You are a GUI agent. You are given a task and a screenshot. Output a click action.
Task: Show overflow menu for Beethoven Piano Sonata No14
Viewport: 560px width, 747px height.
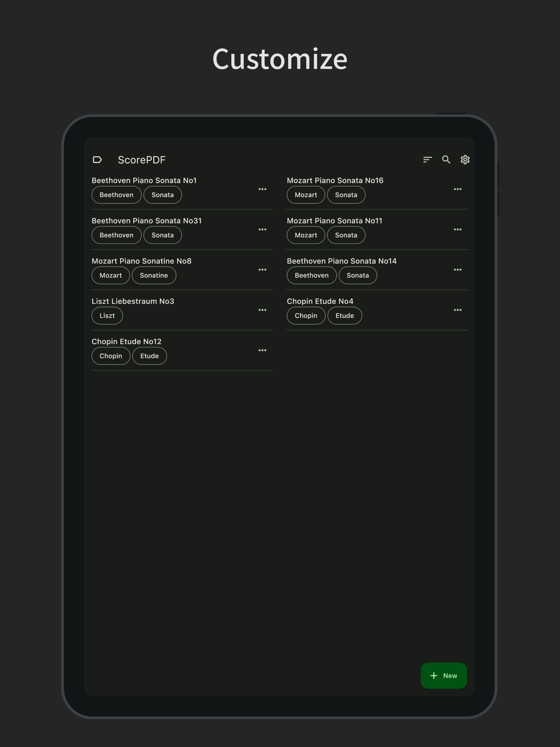click(x=458, y=270)
